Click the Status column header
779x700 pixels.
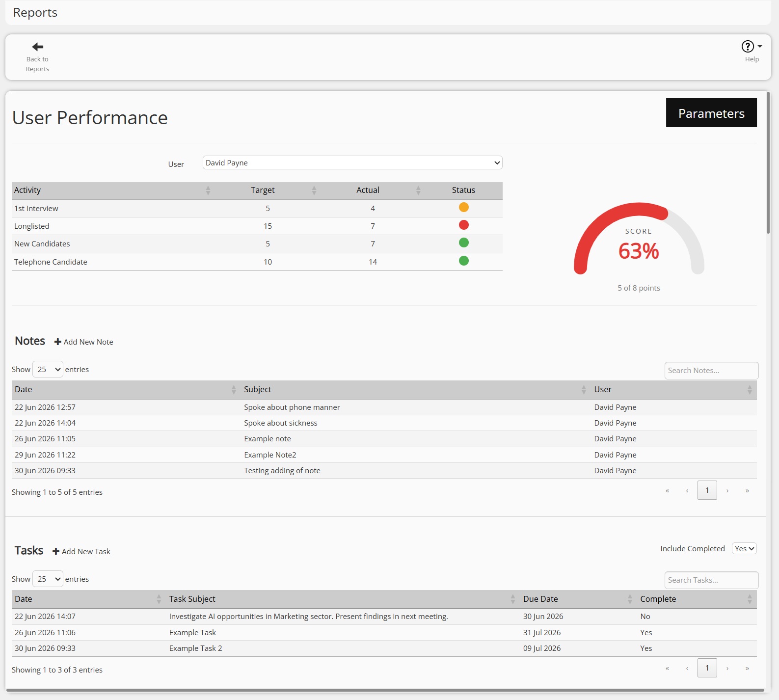[463, 190]
